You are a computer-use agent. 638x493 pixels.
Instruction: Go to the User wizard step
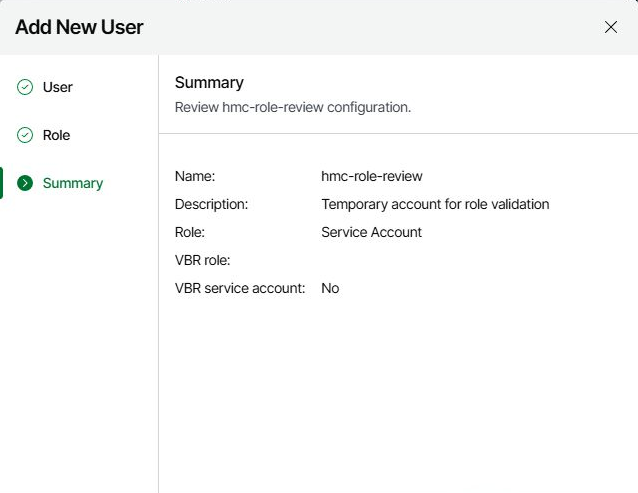(58, 87)
